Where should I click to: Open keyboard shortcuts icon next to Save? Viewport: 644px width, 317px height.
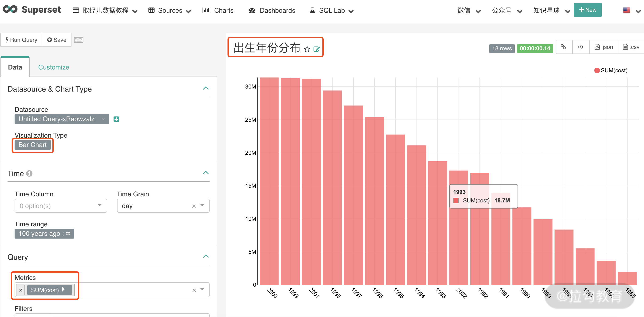tap(79, 40)
